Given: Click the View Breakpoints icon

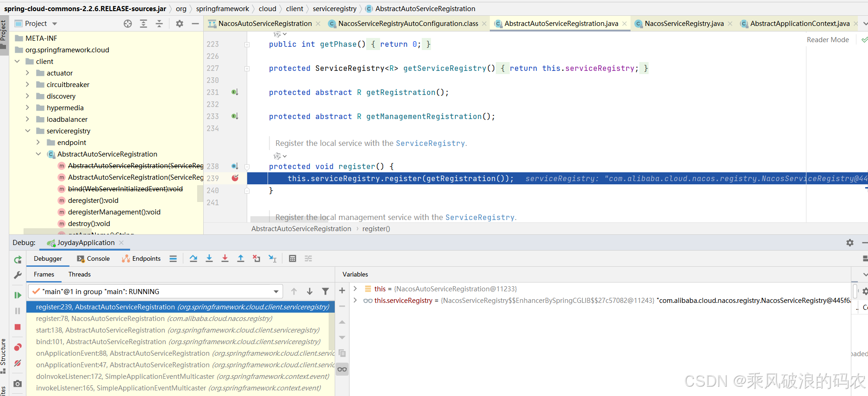Looking at the screenshot, I should point(18,347).
